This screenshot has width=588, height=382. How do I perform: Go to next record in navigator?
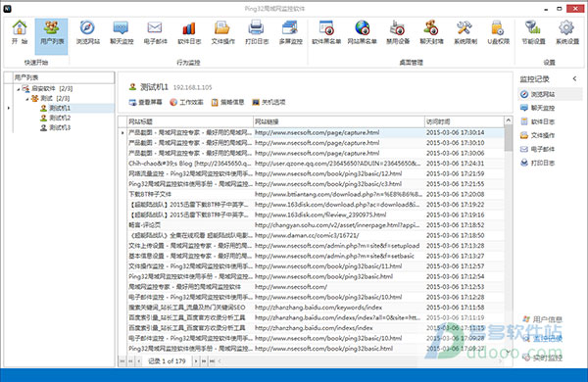coord(196,361)
